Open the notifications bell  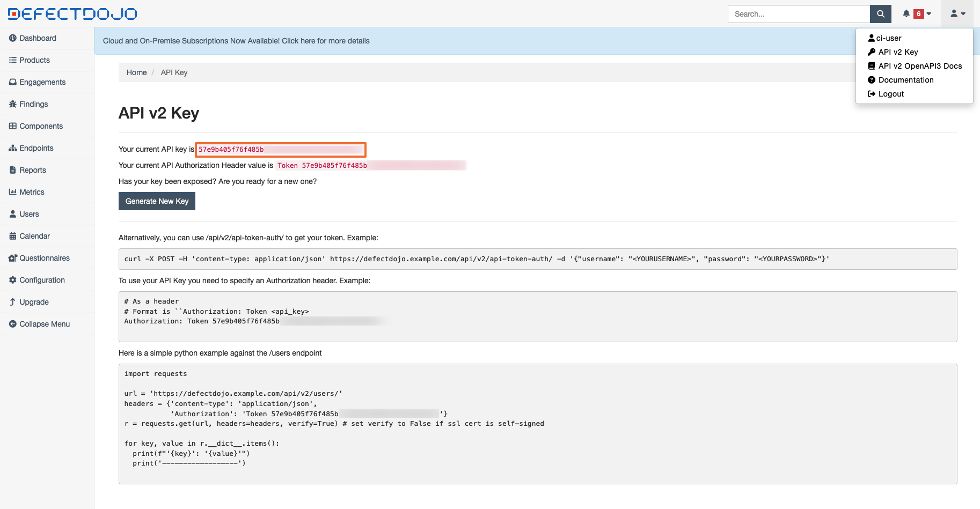(907, 13)
